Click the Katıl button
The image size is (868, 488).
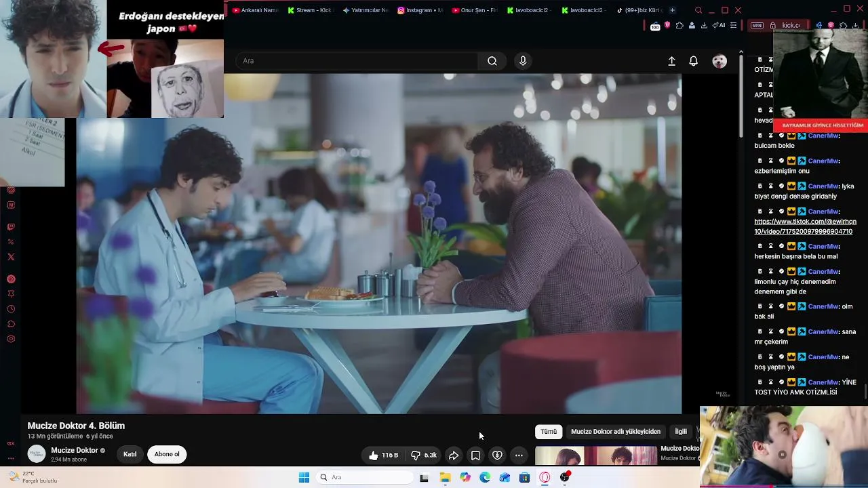[130, 455]
